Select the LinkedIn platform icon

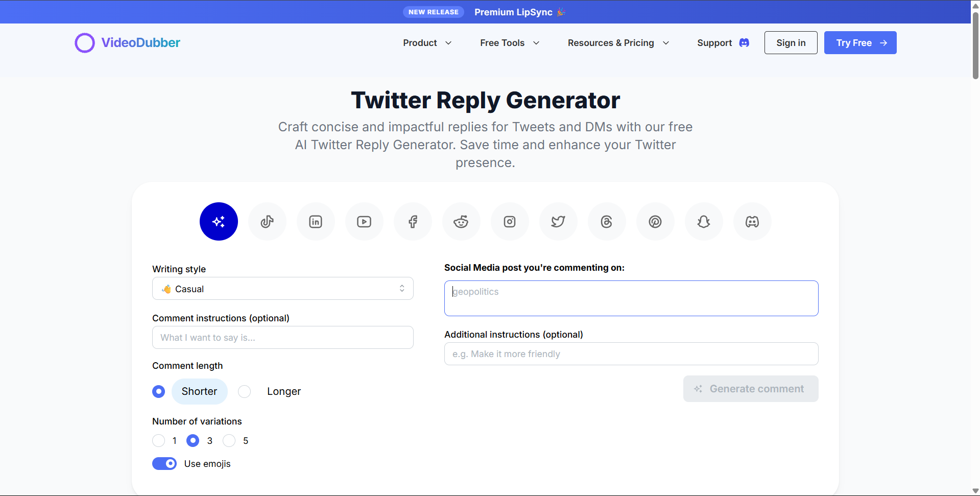tap(315, 221)
